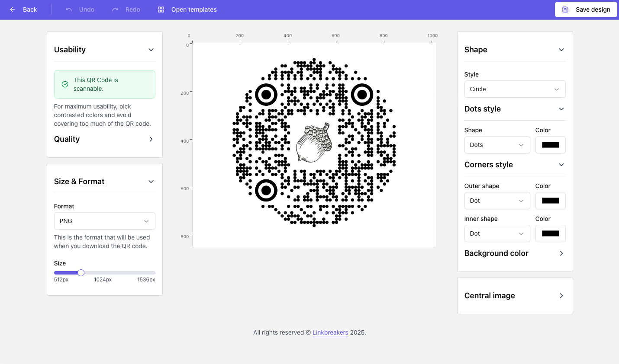Open the Inner shape dropdown

(x=497, y=233)
